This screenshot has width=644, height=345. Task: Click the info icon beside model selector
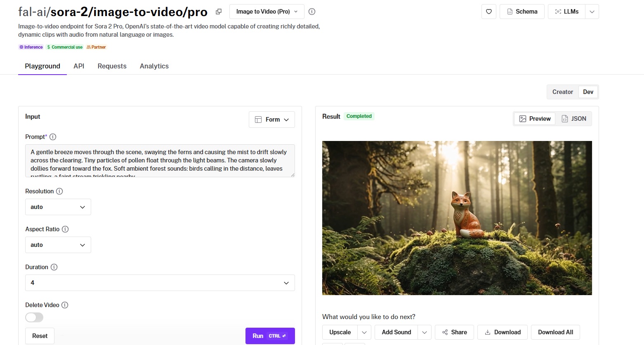point(312,12)
